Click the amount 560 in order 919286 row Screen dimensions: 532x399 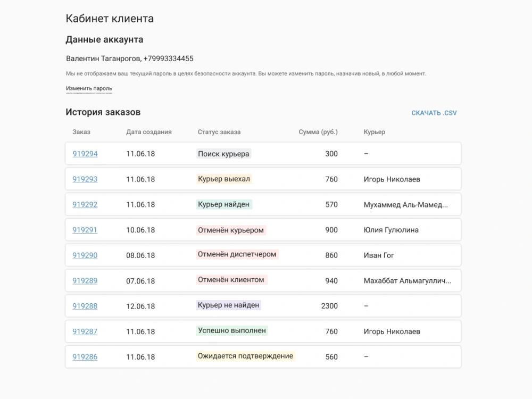tap(331, 357)
